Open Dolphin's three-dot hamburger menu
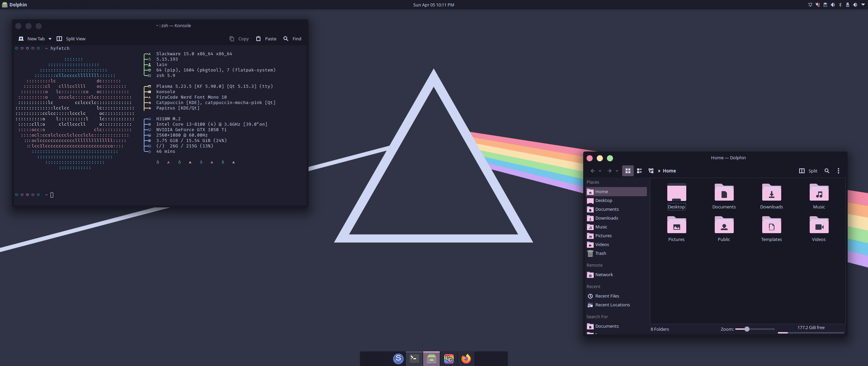 tap(839, 171)
